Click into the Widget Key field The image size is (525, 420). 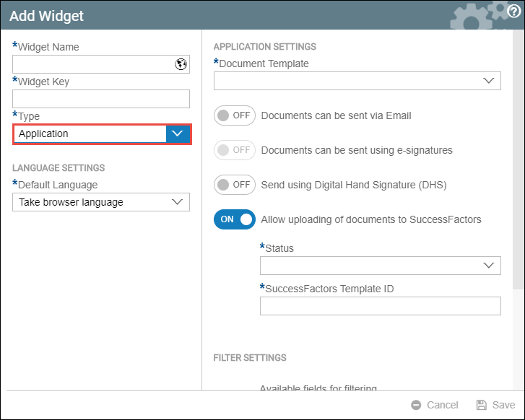101,99
